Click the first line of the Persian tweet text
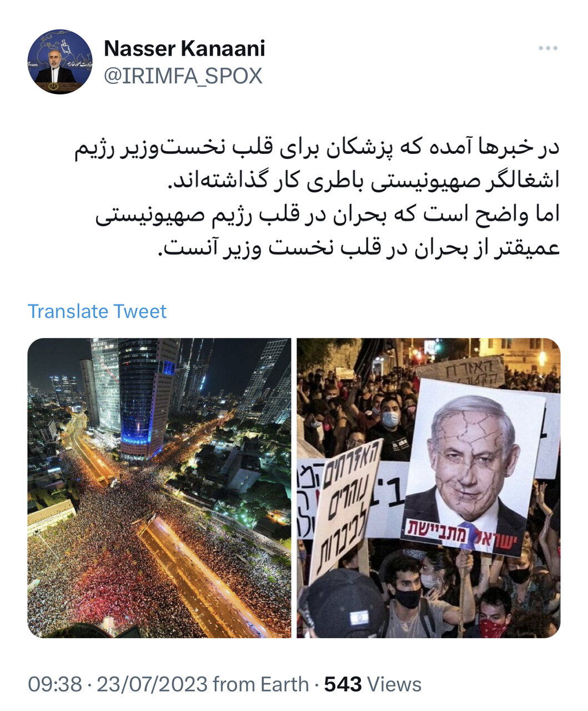This screenshot has height=711, width=588. click(318, 148)
